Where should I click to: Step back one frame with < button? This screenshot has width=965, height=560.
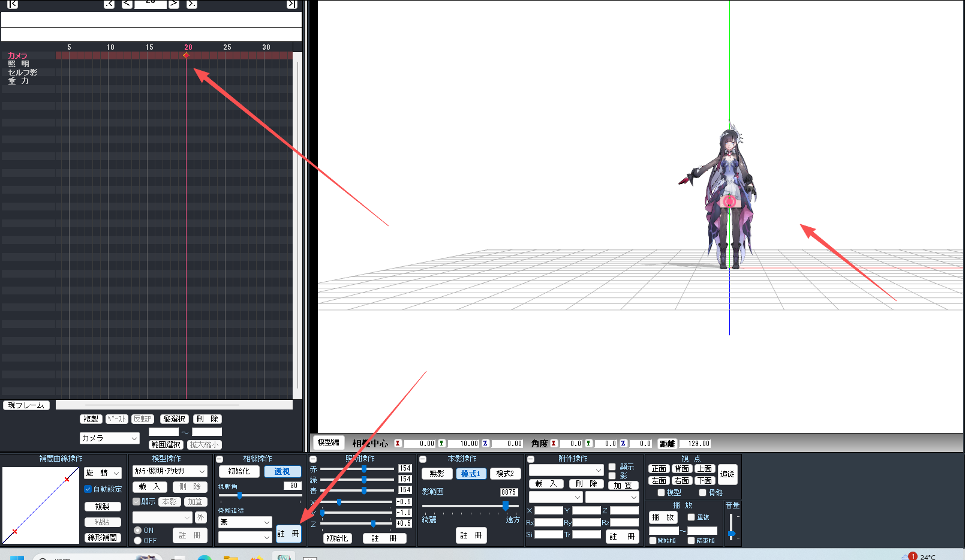coord(127,4)
